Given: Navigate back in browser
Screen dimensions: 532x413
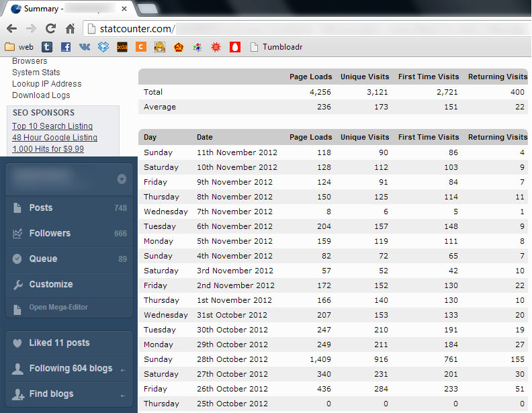Looking at the screenshot, I should coord(11,29).
